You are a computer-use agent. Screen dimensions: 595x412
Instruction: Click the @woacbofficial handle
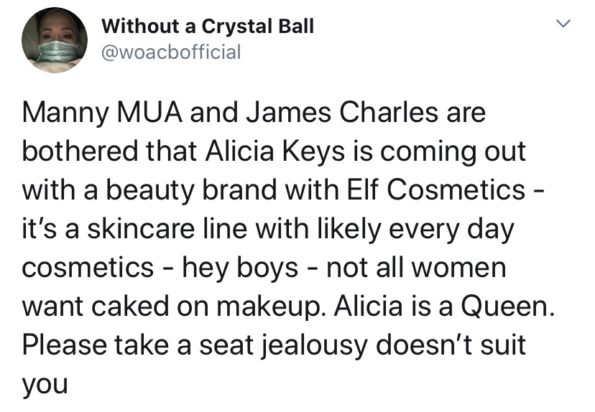[x=171, y=52]
